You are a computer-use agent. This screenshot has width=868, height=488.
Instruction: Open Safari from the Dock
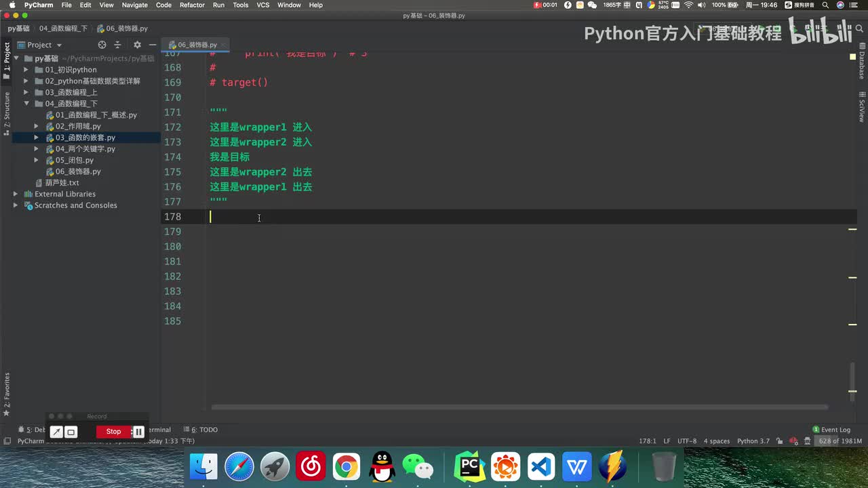click(239, 467)
